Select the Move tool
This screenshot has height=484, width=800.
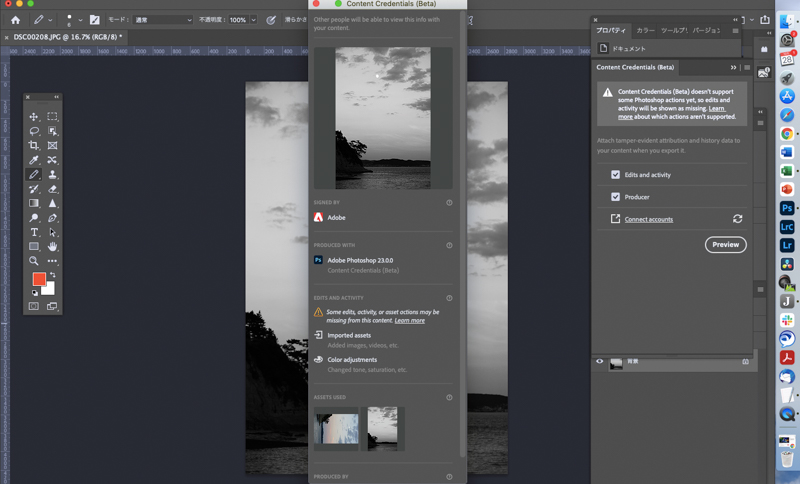[34, 117]
